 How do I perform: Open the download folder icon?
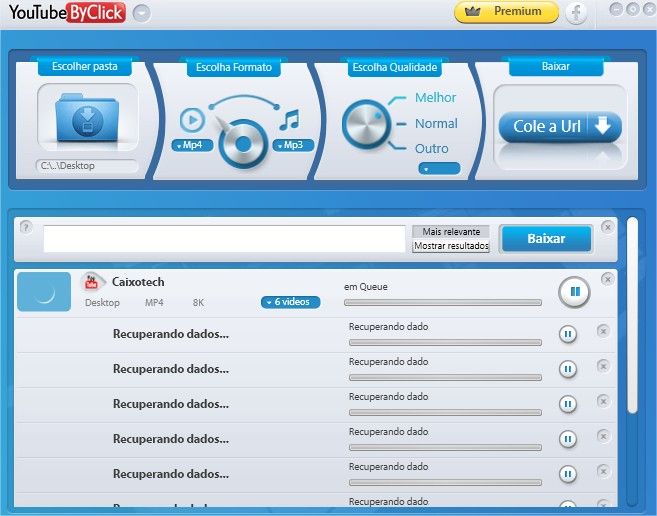(87, 117)
